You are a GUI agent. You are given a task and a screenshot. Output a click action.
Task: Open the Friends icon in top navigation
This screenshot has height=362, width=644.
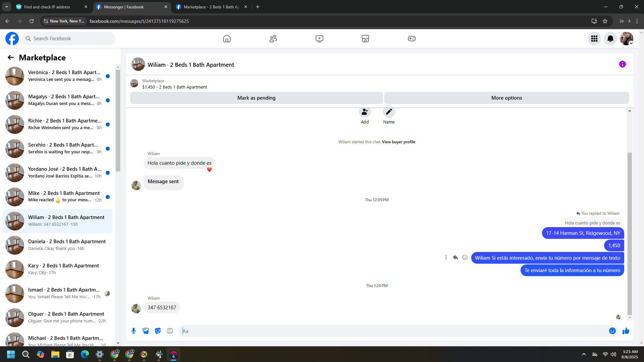coord(273,39)
